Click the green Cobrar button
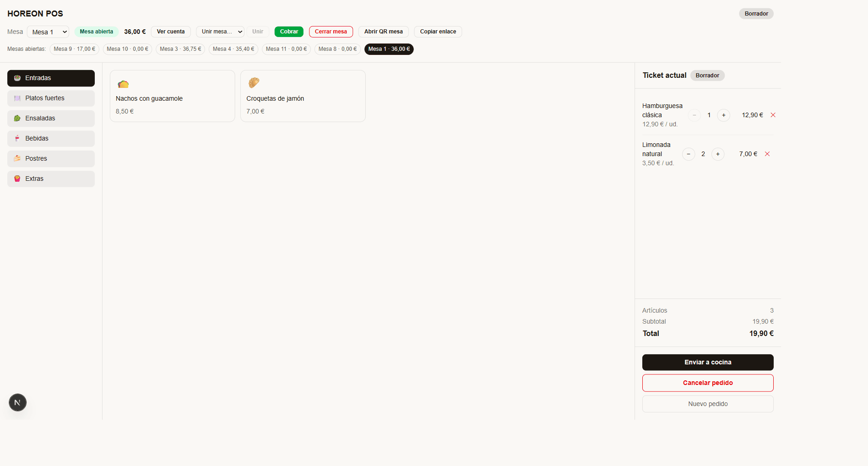 pos(289,32)
